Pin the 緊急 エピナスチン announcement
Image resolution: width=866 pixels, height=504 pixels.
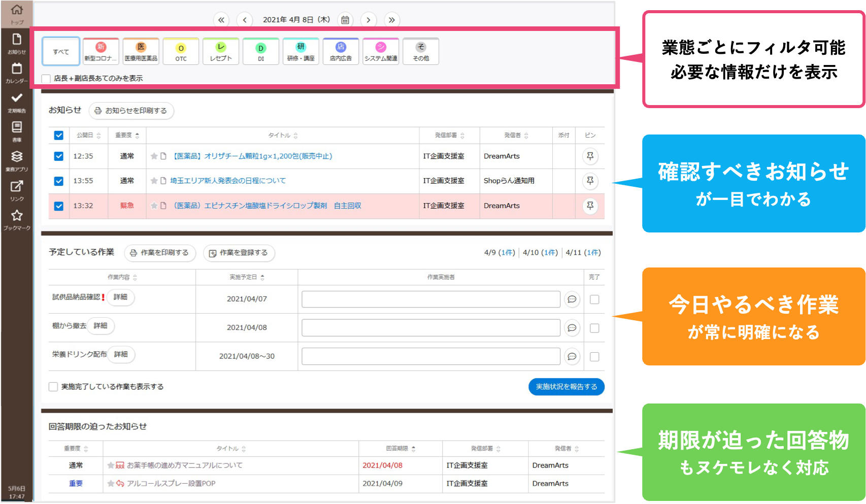pyautogui.click(x=589, y=206)
